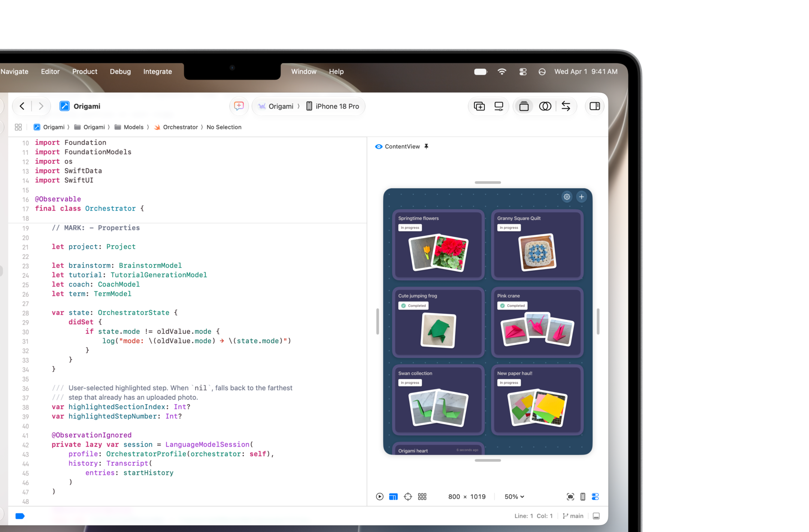Go forward with the right chevron button
This screenshot has height=532, width=809.
point(41,106)
